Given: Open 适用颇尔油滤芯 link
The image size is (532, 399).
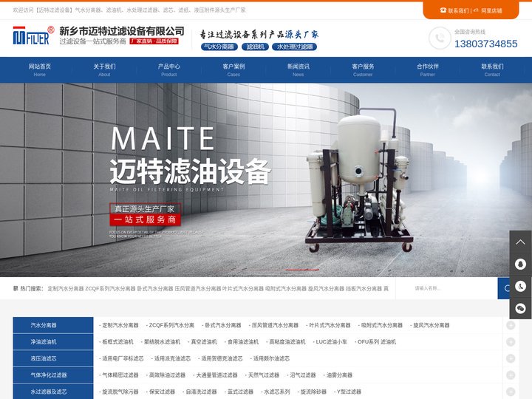Looking at the screenshot, I should coord(271,358).
